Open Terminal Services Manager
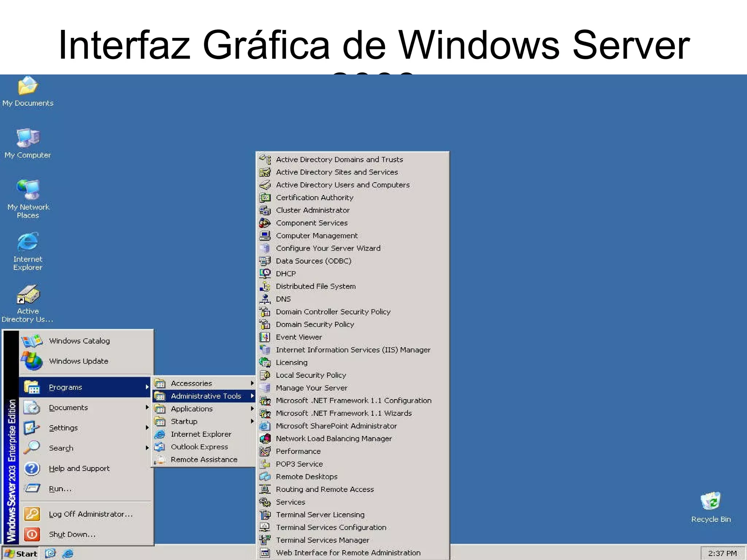Viewport: 747px width, 560px height. 352,540
